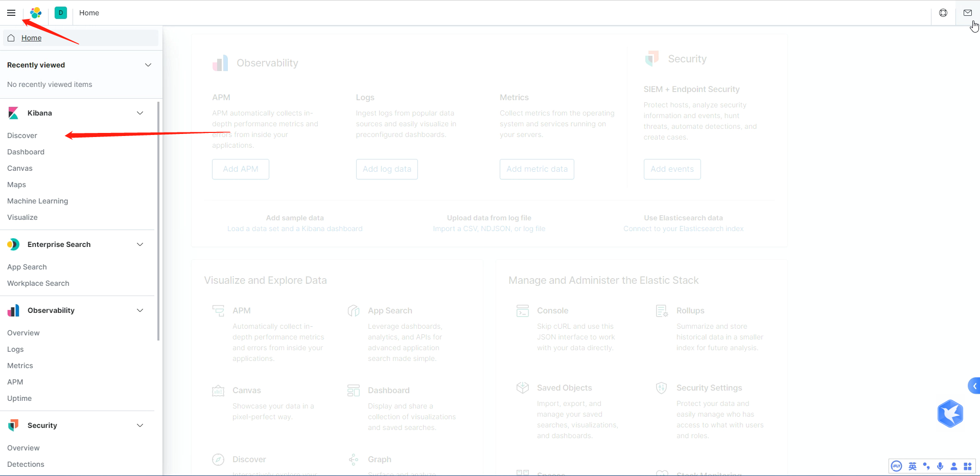The image size is (980, 476).
Task: Collapse the Enterprise Search section chevron
Action: click(140, 244)
